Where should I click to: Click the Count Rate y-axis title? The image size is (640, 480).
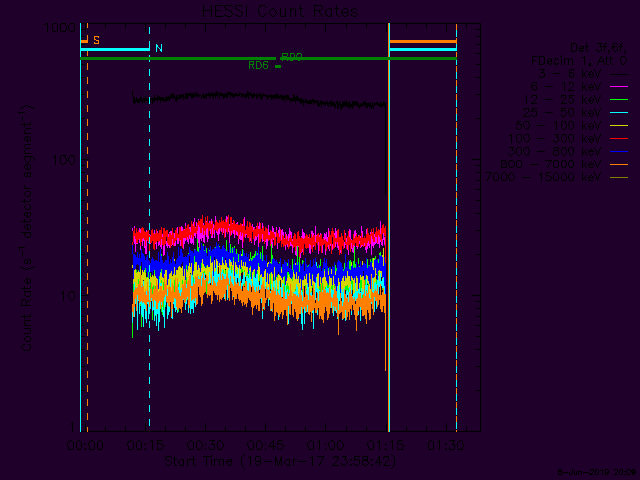coord(26,228)
